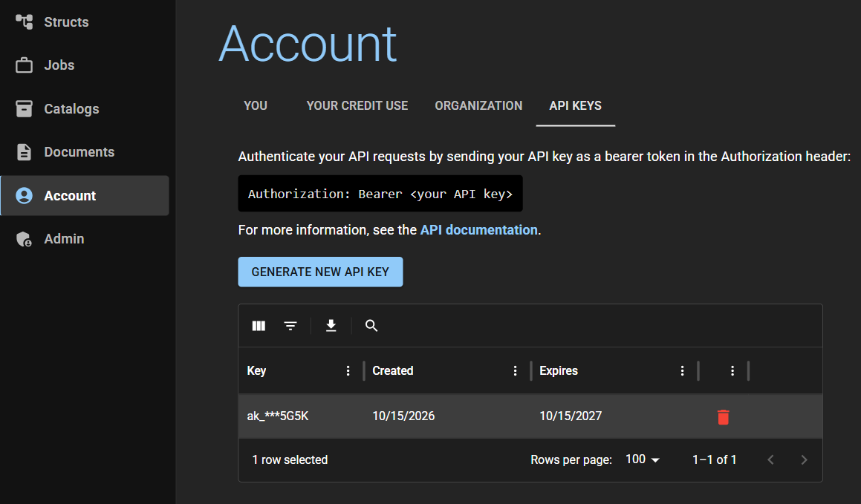Open Structs in the sidebar
This screenshot has height=504, width=861.
tap(85, 22)
